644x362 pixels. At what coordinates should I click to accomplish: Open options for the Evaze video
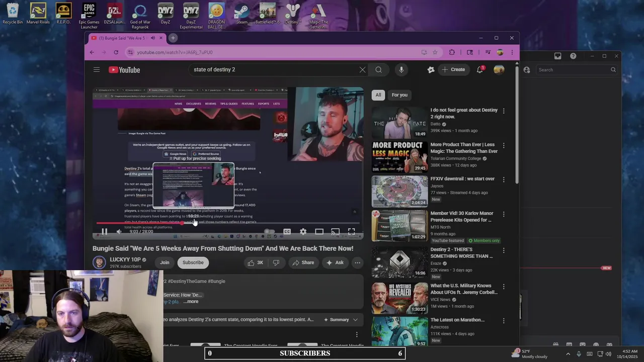point(504,250)
